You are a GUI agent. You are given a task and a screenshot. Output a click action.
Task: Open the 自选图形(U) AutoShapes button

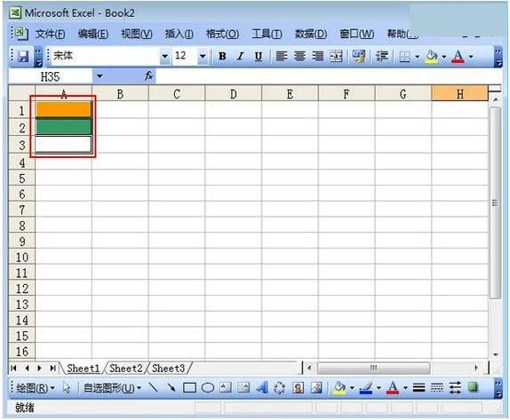(112, 387)
